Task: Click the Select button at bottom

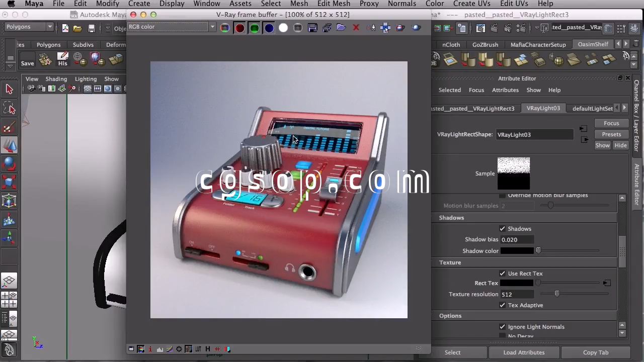Action: [x=452, y=352]
